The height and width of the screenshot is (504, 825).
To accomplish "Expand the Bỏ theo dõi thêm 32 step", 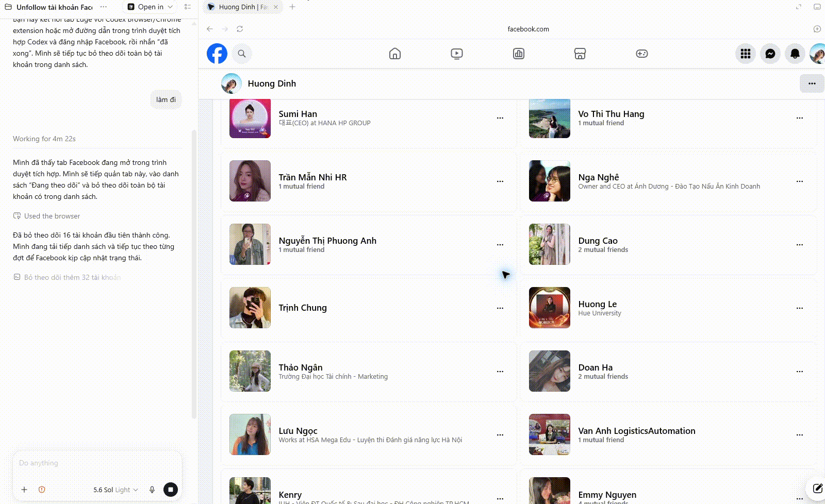I will [x=68, y=277].
